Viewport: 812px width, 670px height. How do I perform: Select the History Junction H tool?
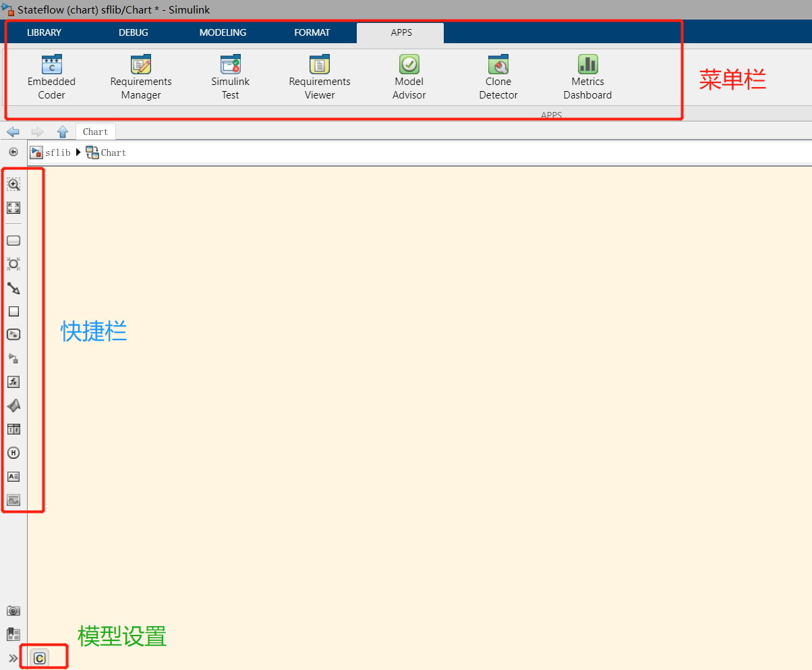[x=13, y=453]
